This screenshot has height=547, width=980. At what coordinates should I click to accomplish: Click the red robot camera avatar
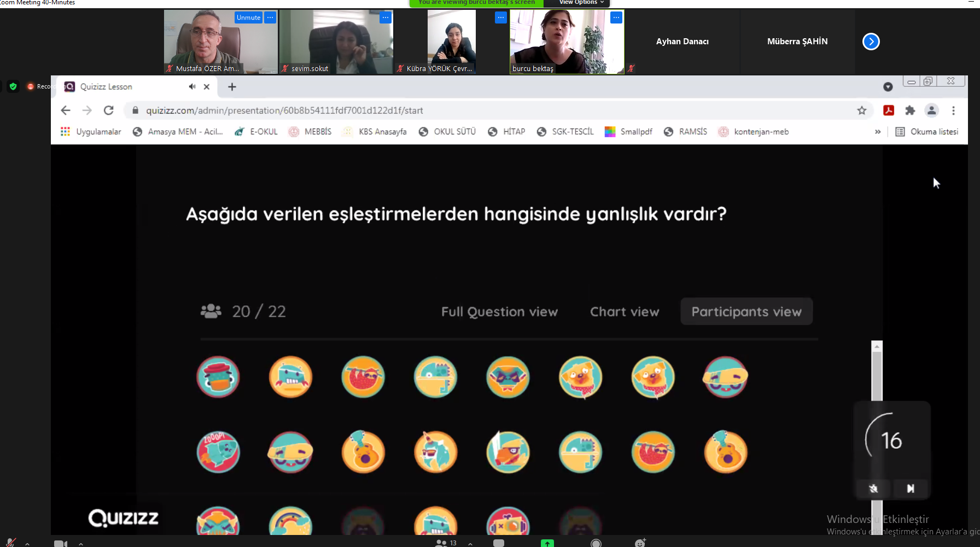coord(508,521)
